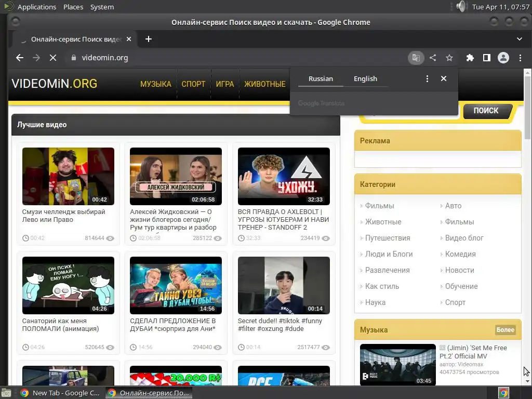Bookmark this page with the star icon

coord(449,58)
